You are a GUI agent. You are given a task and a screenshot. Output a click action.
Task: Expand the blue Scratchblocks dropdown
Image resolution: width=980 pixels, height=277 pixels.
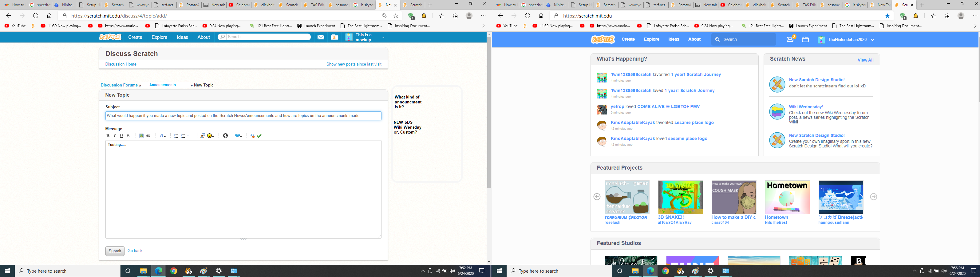pos(239,136)
